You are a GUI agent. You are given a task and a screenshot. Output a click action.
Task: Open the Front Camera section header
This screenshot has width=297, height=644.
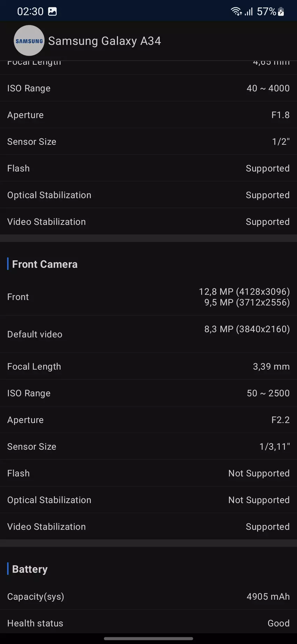point(45,264)
